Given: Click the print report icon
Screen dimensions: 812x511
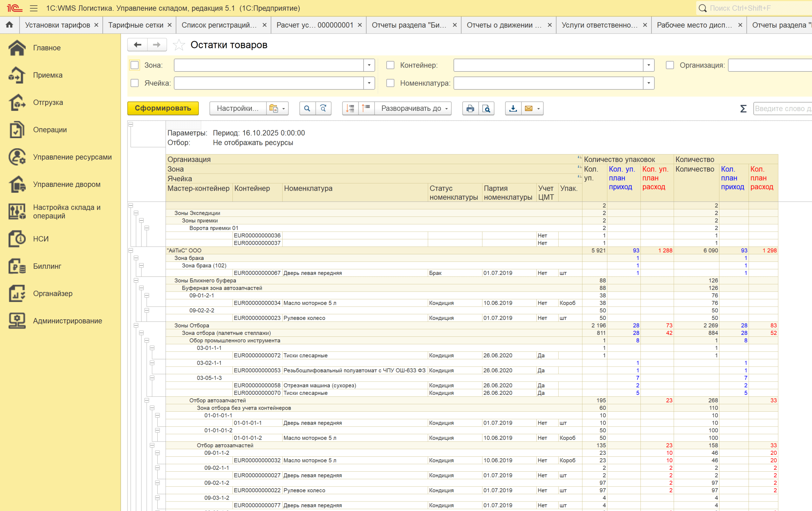Looking at the screenshot, I should coord(470,108).
